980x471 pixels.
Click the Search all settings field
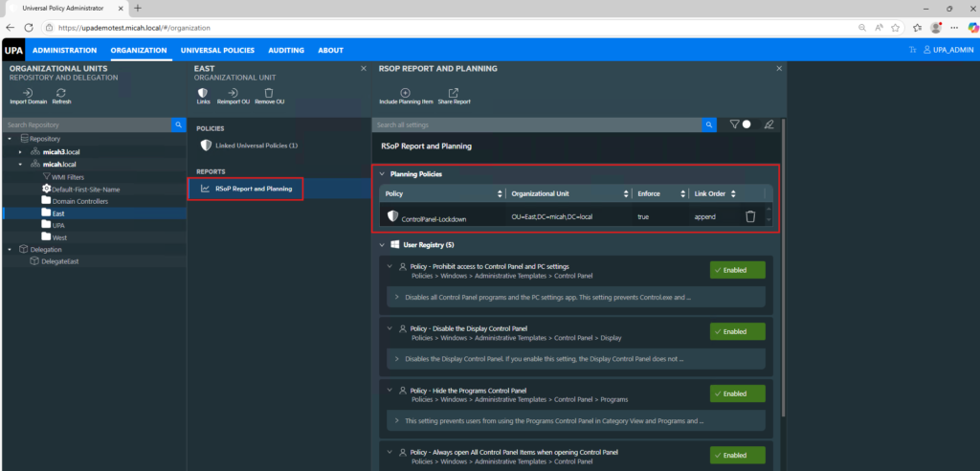pos(536,124)
